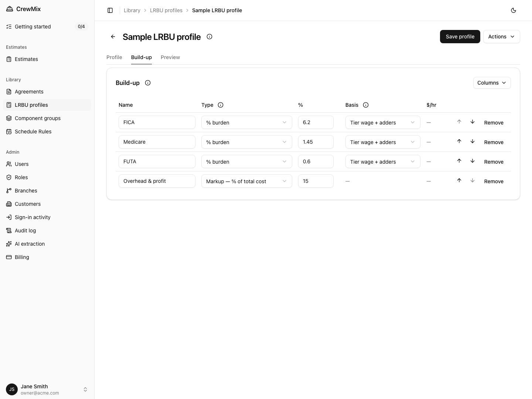
Task: Select the Build-up tab
Action: click(x=141, y=57)
